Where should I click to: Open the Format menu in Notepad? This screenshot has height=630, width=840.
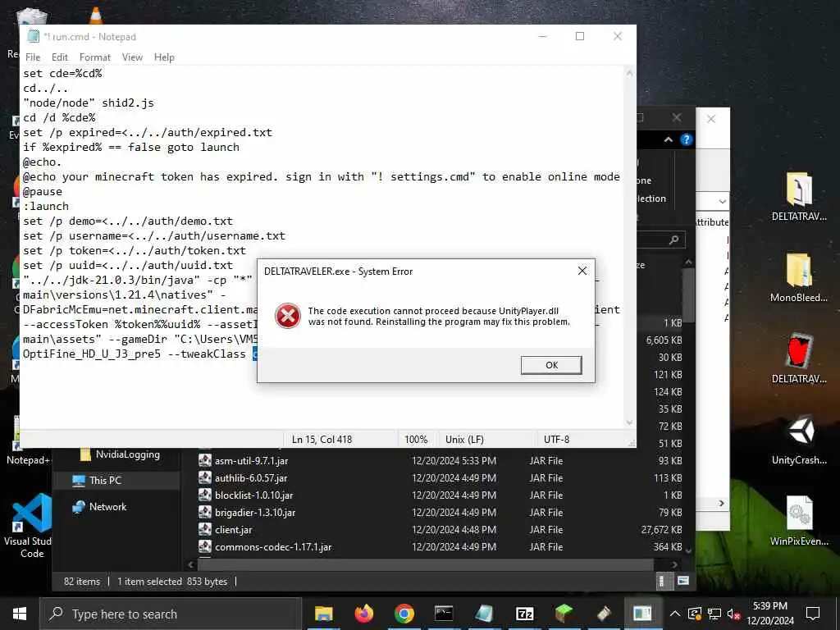pos(95,57)
